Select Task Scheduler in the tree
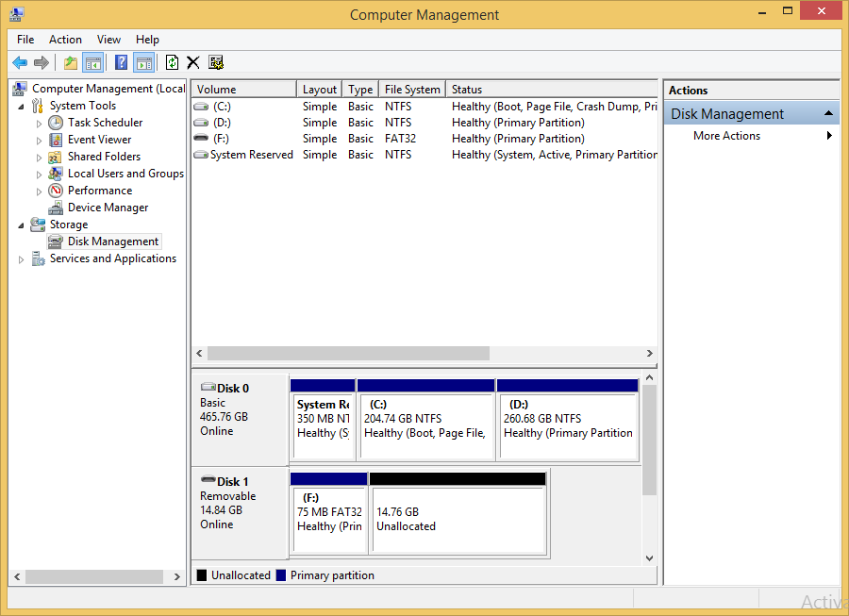The height and width of the screenshot is (616, 849). 105,123
